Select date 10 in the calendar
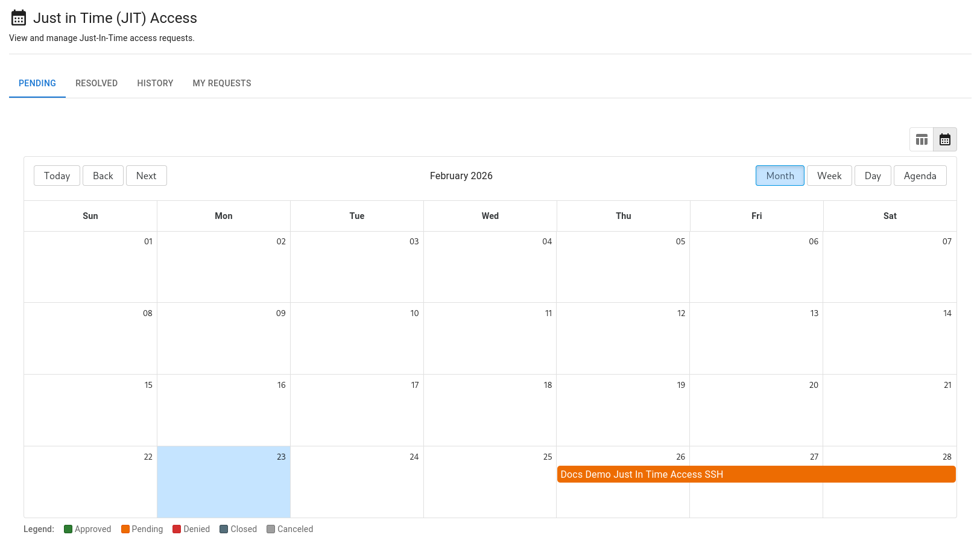 pyautogui.click(x=414, y=313)
